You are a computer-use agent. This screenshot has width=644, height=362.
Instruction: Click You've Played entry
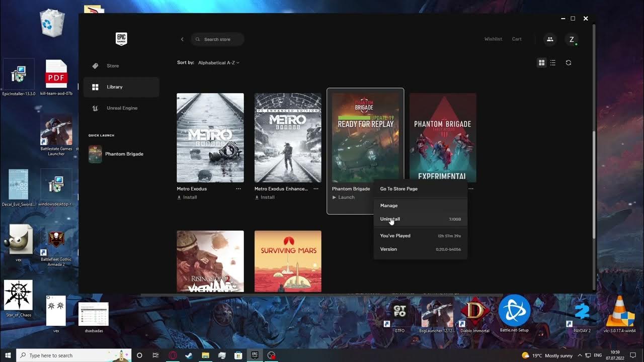tap(420, 236)
